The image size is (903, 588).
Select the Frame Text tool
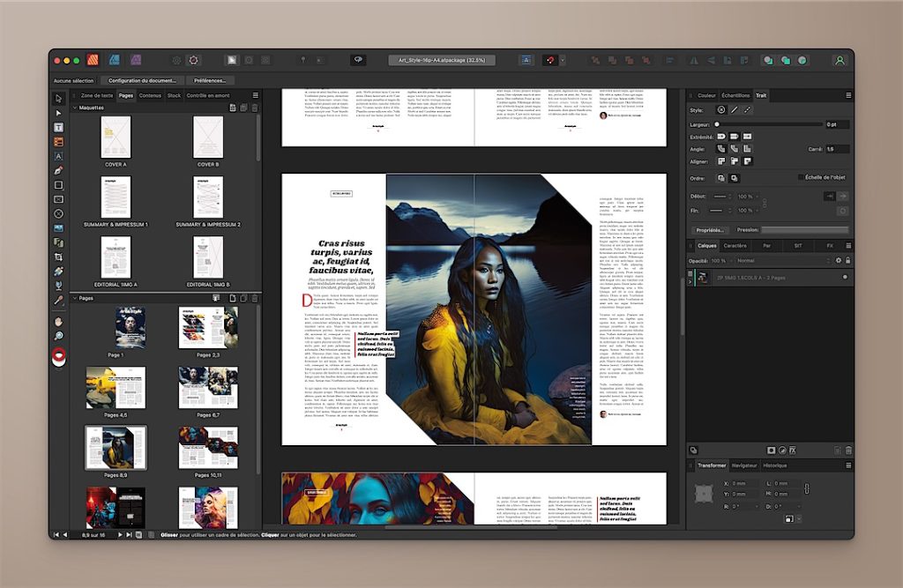[59, 127]
